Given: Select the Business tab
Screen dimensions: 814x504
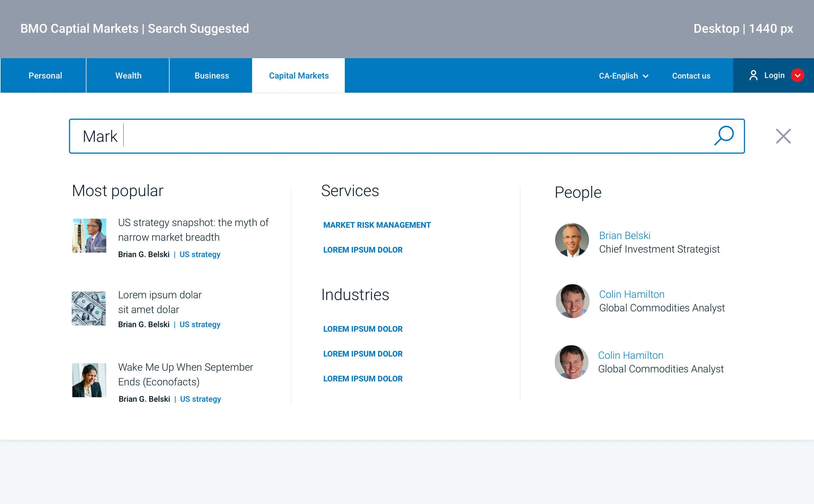Looking at the screenshot, I should point(211,75).
